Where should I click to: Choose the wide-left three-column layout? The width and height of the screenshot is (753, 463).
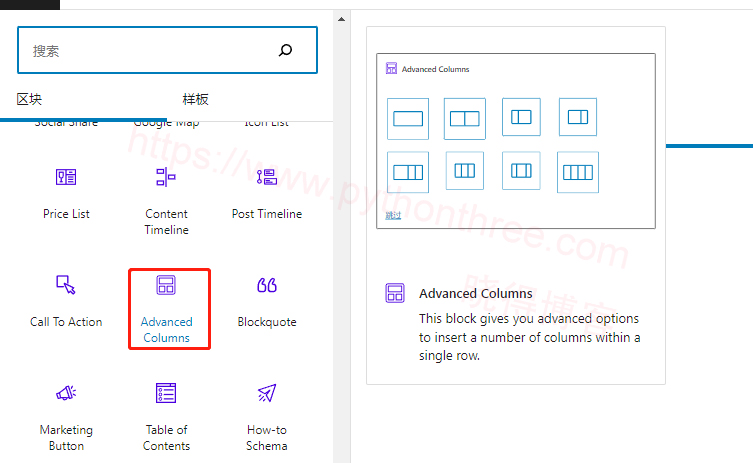[x=408, y=172]
